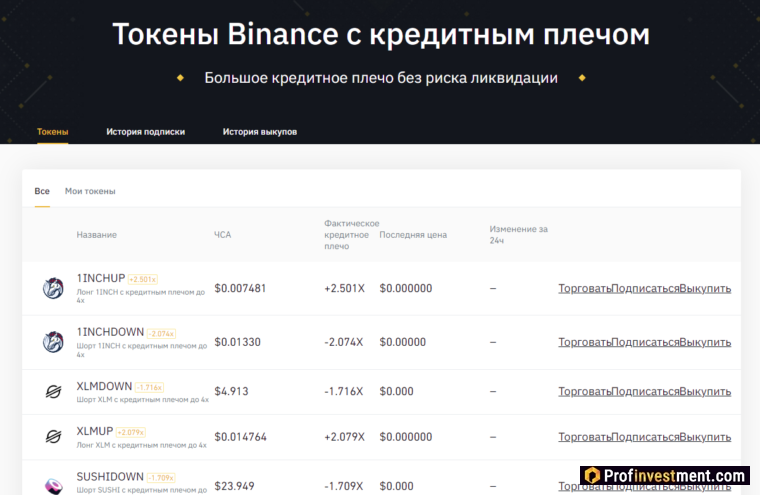The height and width of the screenshot is (495, 760).
Task: Click the XLMUP Stellar token icon
Action: point(53,437)
